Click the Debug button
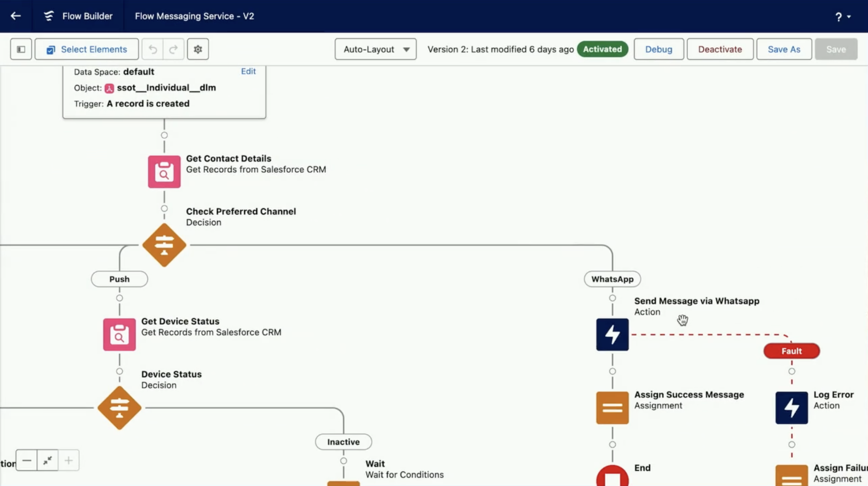The image size is (868, 486). (x=658, y=49)
